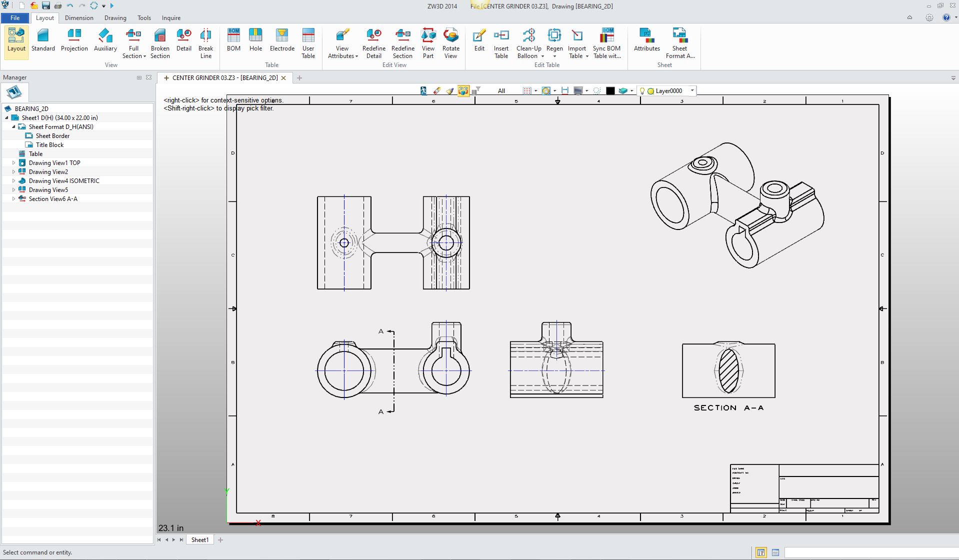Viewport: 959px width, 560px height.
Task: Click the eraser icon in the view toolbar
Action: 437,90
